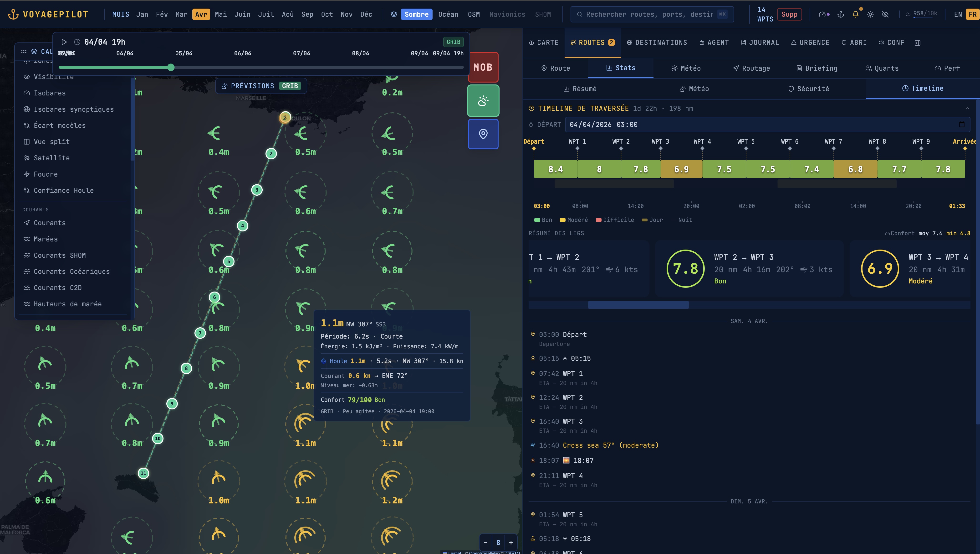Open map layers stack icon dropdown
This screenshot has width=980, height=554.
coord(394,15)
